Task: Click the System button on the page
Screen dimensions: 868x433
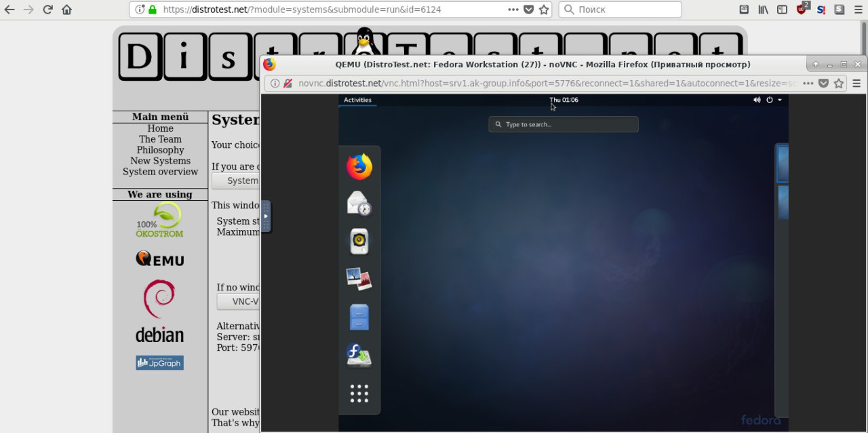Action: click(235, 181)
